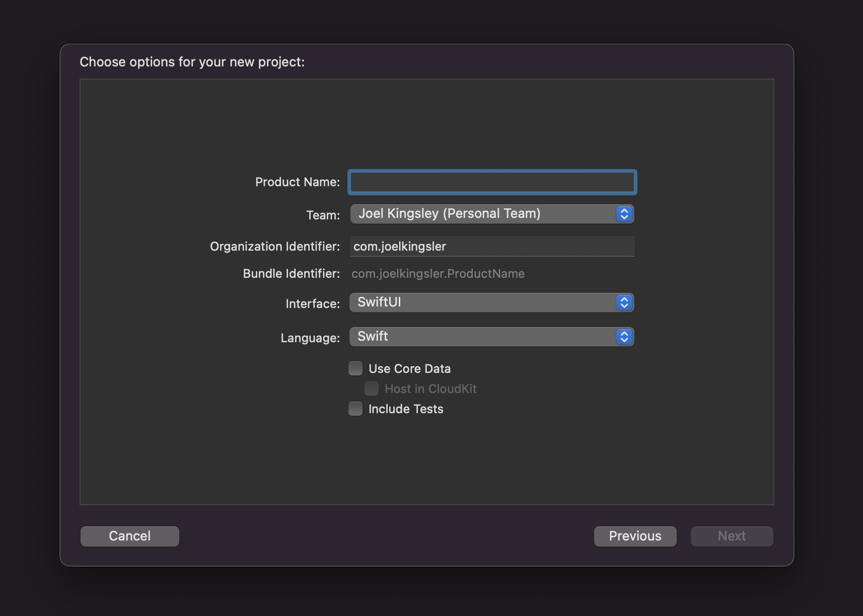Enable the Use Core Data checkbox

coord(355,368)
